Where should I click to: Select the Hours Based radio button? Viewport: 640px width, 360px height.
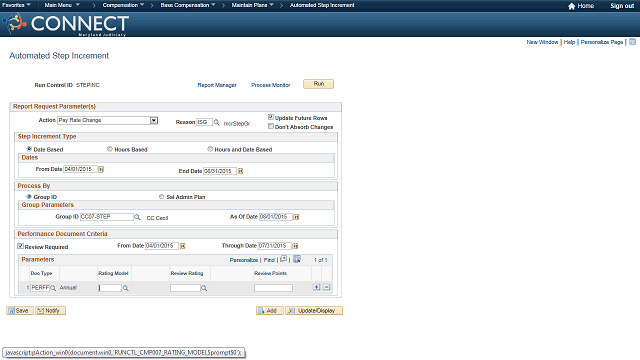click(x=110, y=149)
